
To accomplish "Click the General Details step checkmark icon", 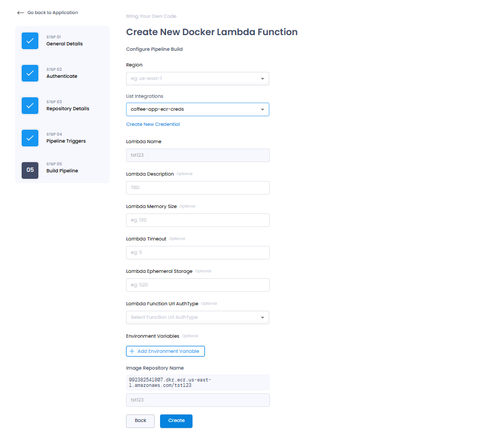I will pyautogui.click(x=30, y=41).
